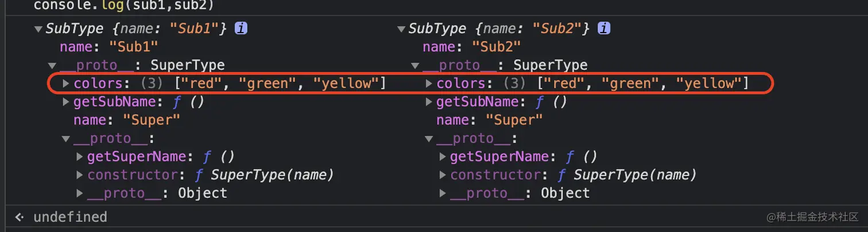Screen dimensions: 868x232
Task: Collapse the nested __proto__ node under Sub1
Action: click(66, 139)
